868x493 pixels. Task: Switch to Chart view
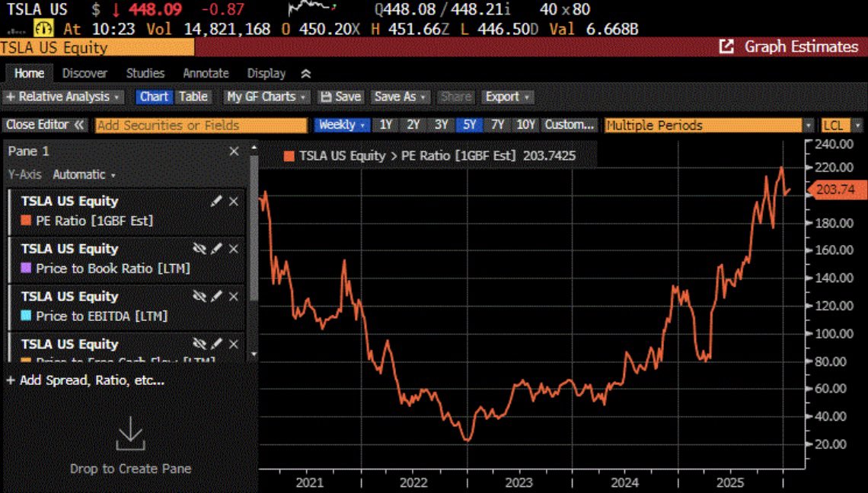coord(154,97)
